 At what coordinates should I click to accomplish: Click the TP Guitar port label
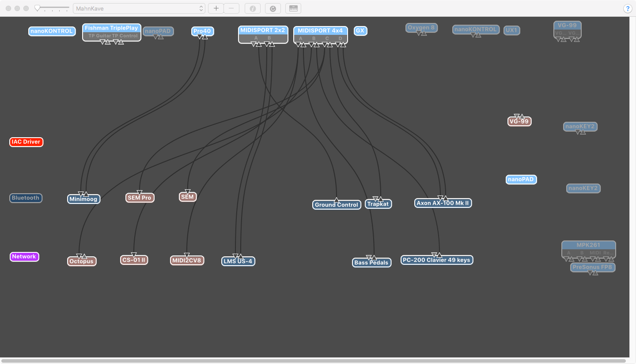100,36
